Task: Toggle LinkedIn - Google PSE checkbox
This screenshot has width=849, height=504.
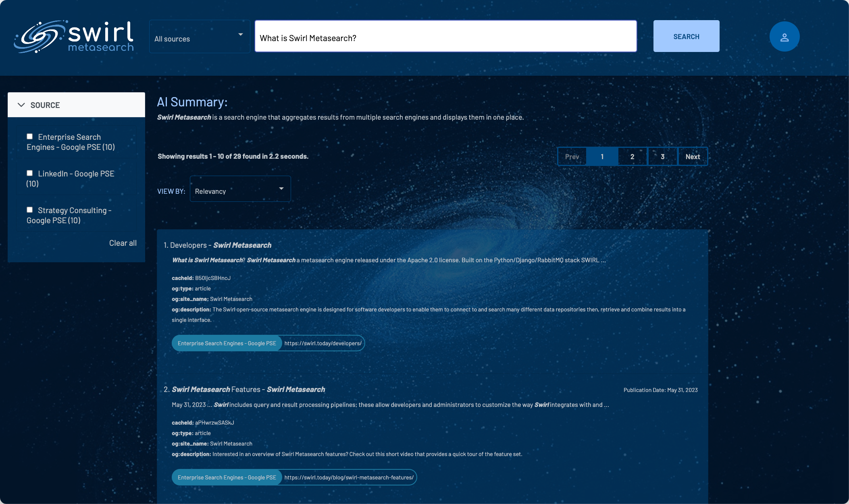Action: pyautogui.click(x=30, y=173)
